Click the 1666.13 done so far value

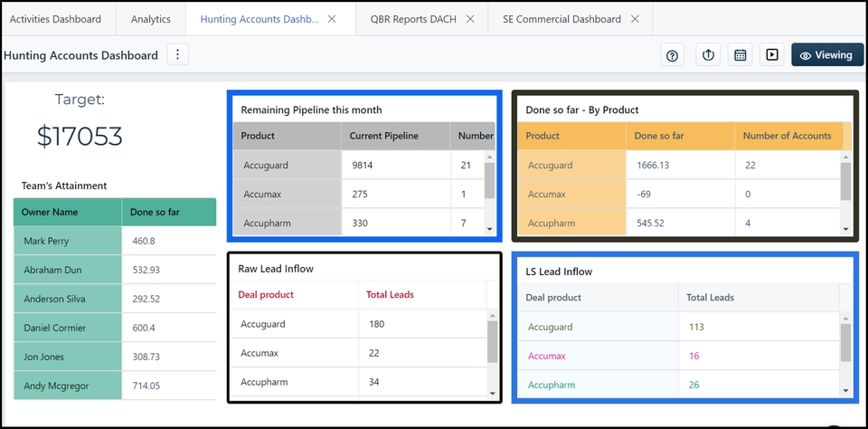pos(653,165)
